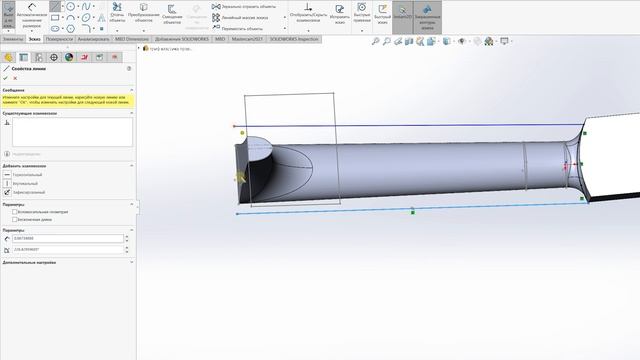Screen dimensions: 640x360
Task: Click the Trim Entities tool
Action: pyautogui.click(x=117, y=12)
